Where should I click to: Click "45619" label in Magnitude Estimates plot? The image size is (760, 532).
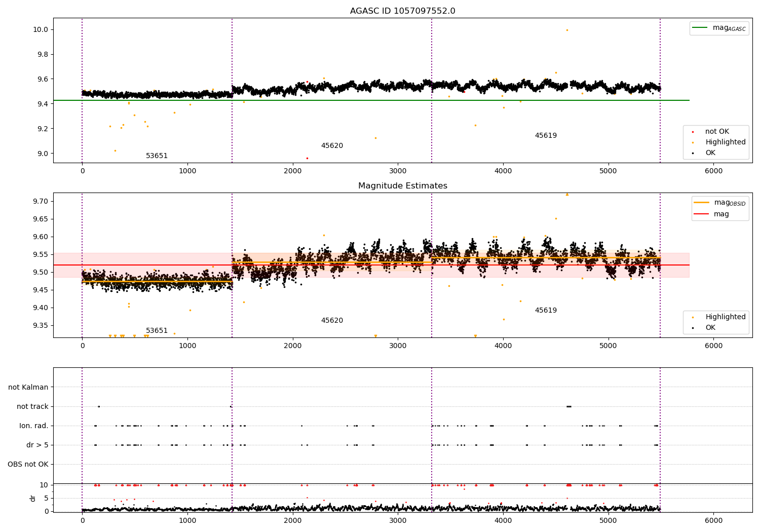[x=546, y=311]
